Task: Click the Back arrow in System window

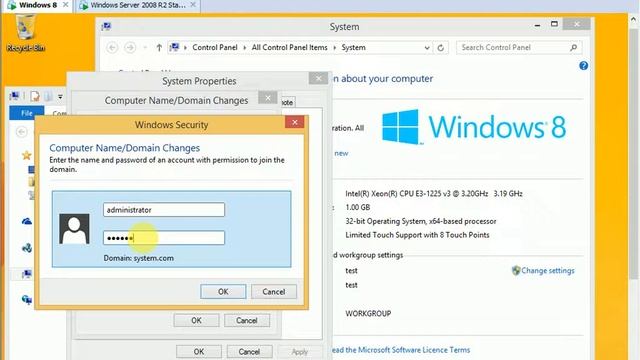Action: tap(112, 48)
